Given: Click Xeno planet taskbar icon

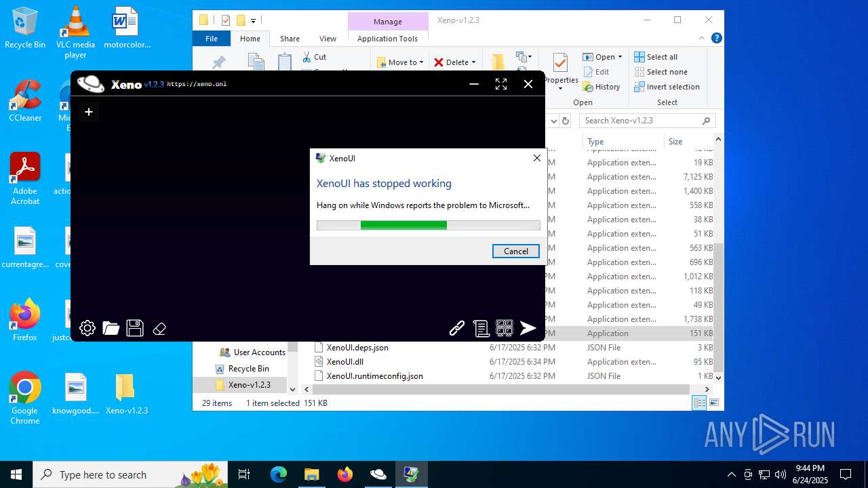Looking at the screenshot, I should 378,474.
